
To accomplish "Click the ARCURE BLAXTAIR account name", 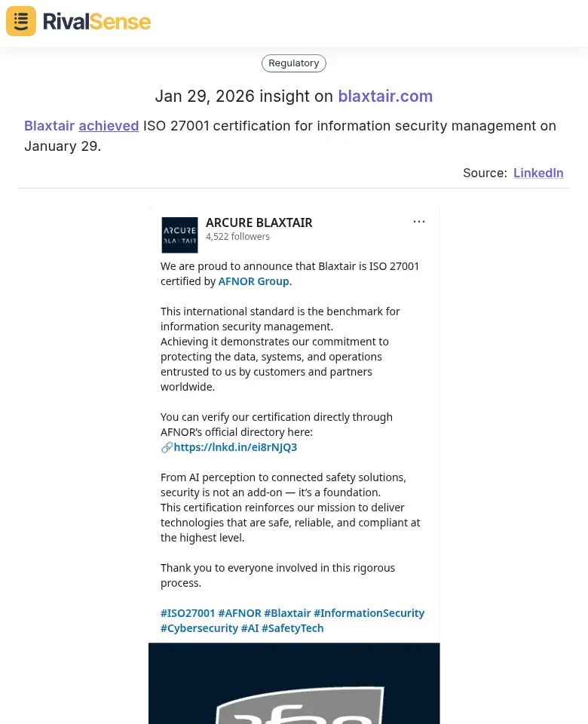I will pyautogui.click(x=259, y=222).
